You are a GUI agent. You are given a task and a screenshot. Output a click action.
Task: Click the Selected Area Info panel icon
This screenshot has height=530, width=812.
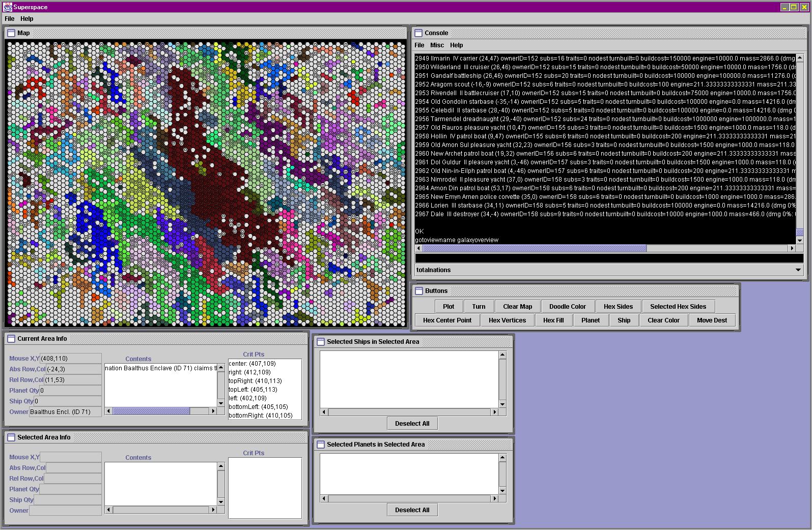11,437
